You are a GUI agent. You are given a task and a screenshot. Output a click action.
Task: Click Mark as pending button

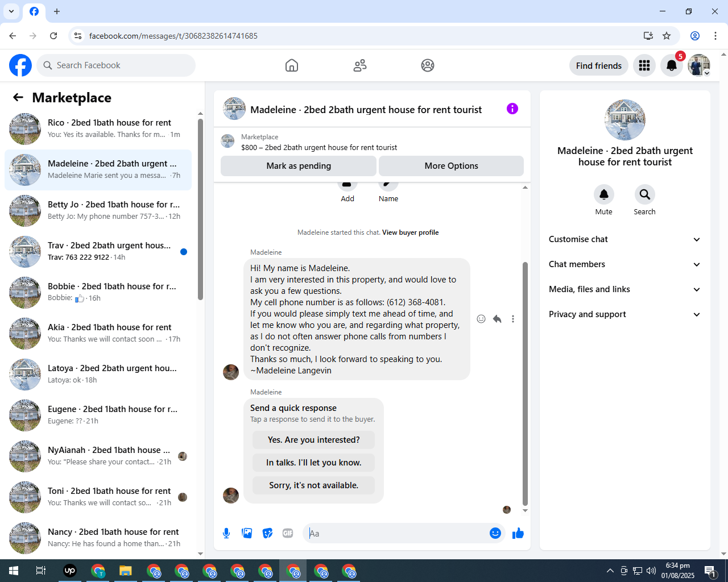tap(299, 166)
